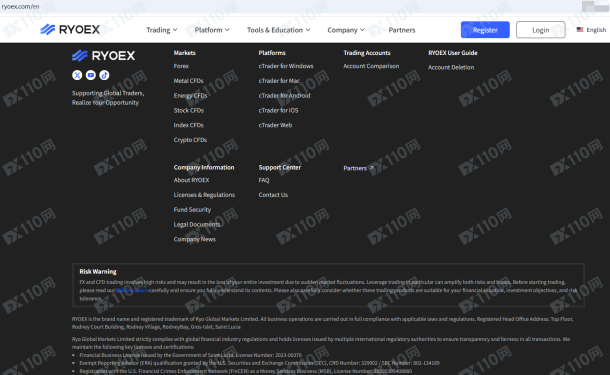
Task: Open the Index CFDs link
Action: [189, 125]
